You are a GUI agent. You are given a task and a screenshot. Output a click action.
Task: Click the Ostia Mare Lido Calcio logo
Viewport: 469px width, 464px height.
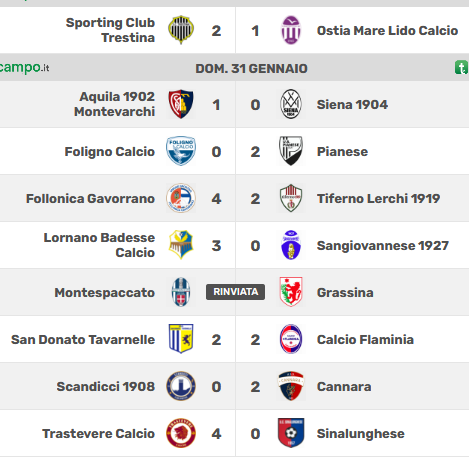point(291,30)
